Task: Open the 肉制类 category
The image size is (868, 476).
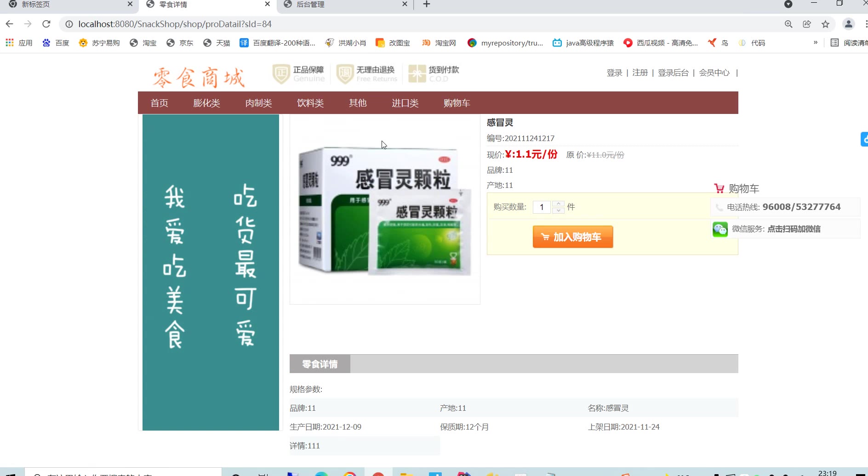Action: click(x=258, y=103)
